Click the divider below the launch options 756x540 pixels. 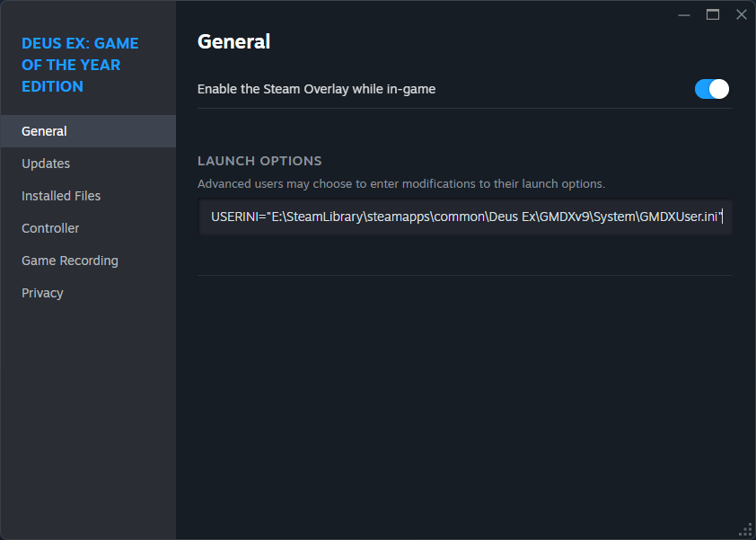tap(465, 275)
